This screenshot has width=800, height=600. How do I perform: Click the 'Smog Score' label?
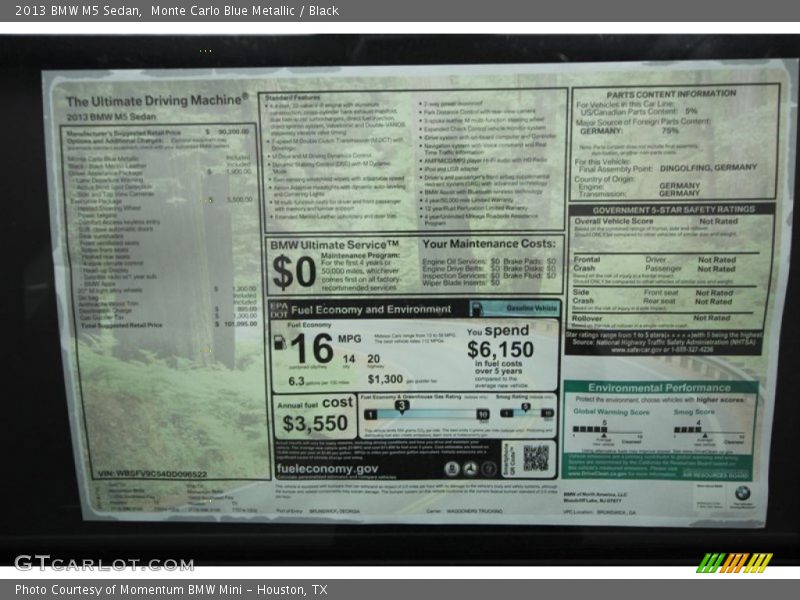(694, 412)
